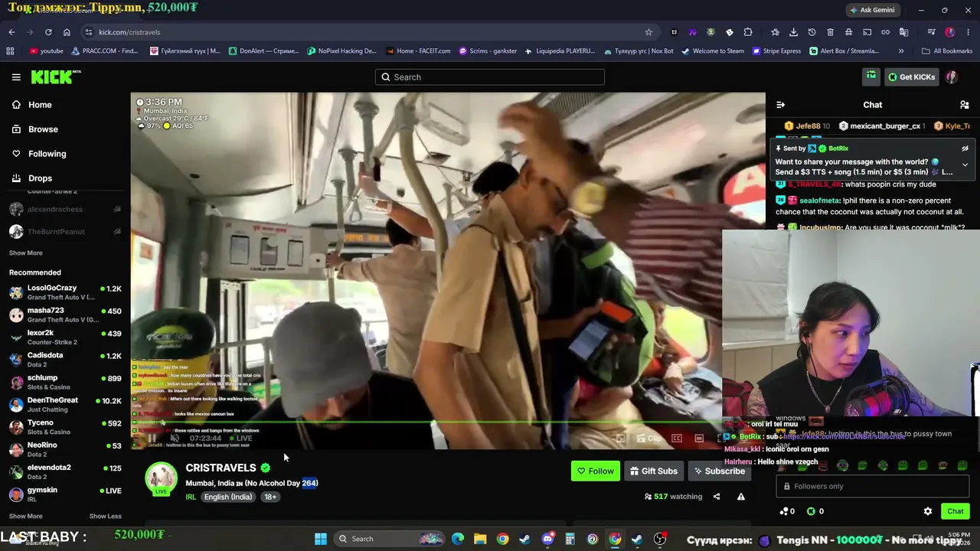Viewport: 980px width, 551px height.
Task: Open Drops in sidebar
Action: coord(32,178)
